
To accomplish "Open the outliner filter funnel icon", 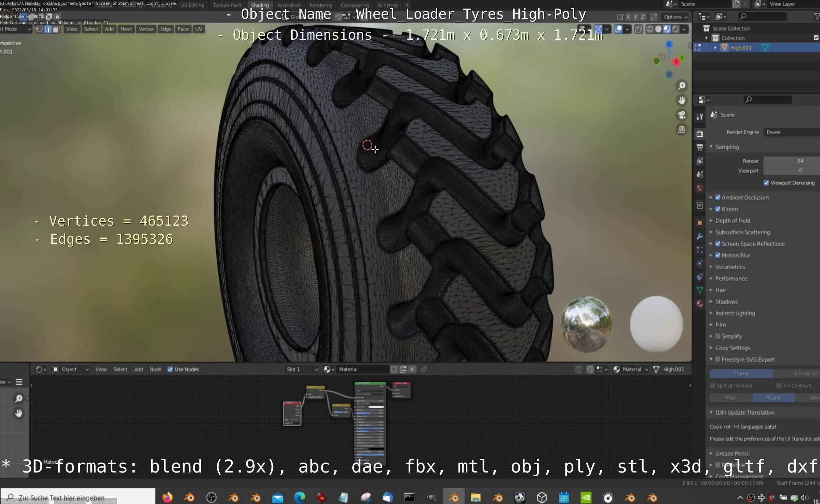I will (x=817, y=16).
